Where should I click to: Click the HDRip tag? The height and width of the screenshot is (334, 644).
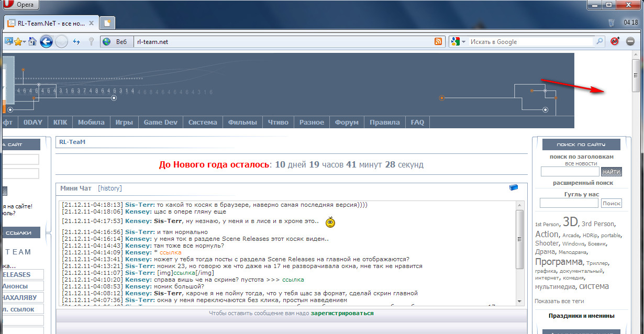[x=590, y=235]
